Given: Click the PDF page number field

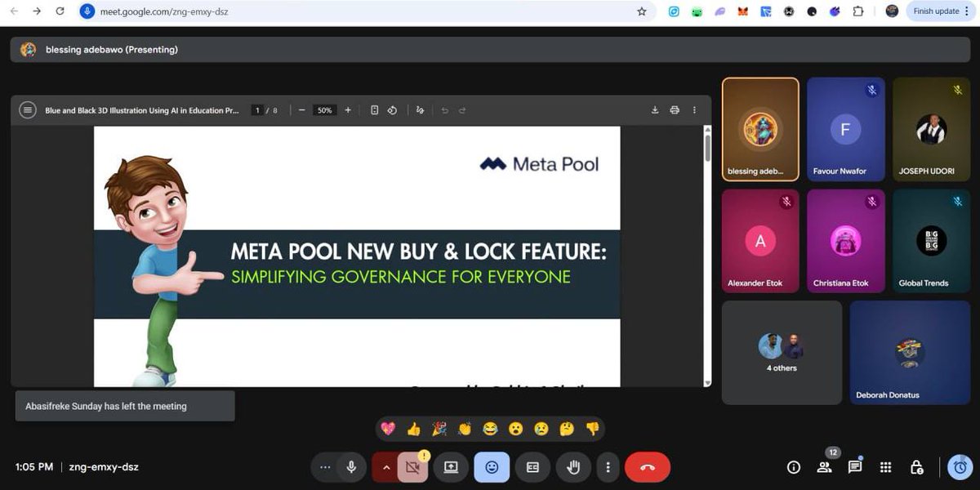Looking at the screenshot, I should pos(258,110).
